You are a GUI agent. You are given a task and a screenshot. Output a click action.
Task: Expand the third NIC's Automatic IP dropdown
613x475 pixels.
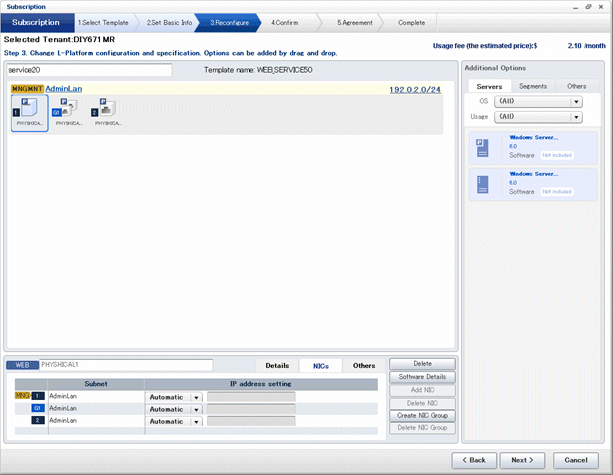click(197, 420)
